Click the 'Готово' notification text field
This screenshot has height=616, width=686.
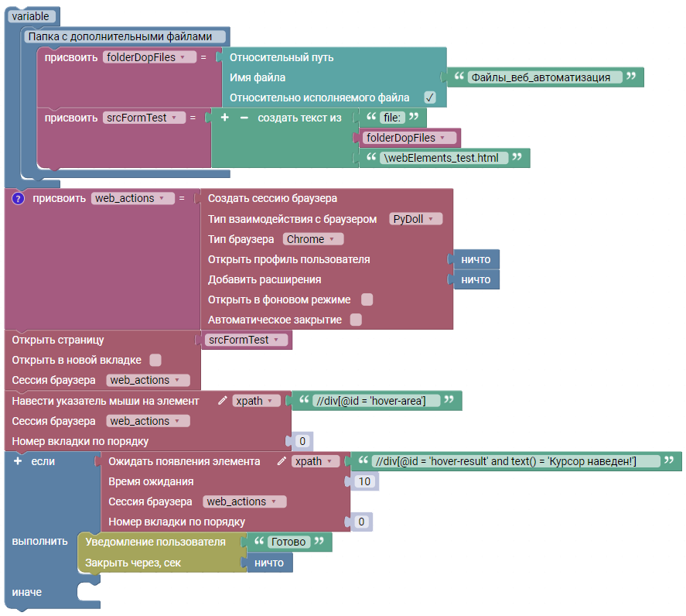[287, 542]
